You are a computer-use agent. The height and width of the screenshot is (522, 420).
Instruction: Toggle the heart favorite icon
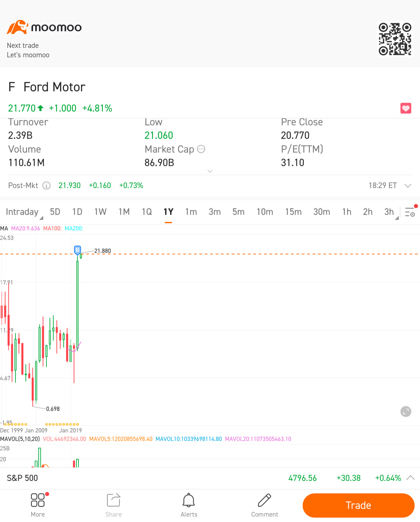406,108
